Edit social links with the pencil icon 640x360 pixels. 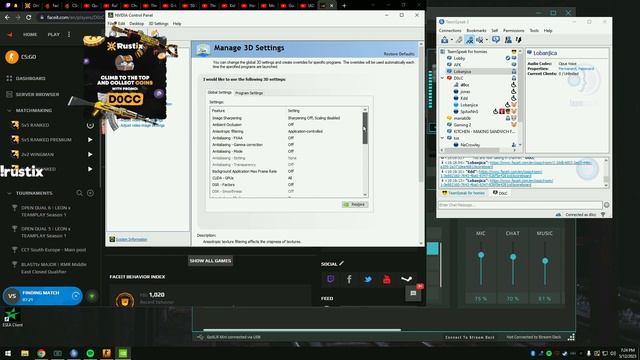[342, 263]
